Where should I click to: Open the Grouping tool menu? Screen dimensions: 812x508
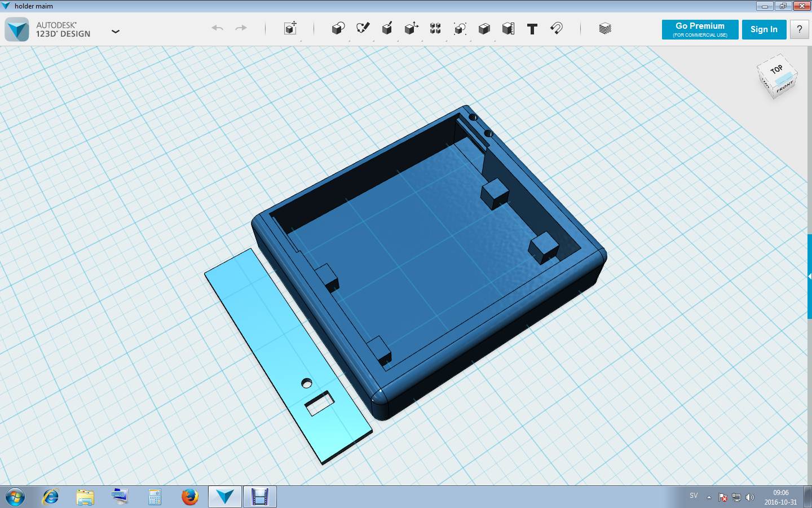point(460,28)
